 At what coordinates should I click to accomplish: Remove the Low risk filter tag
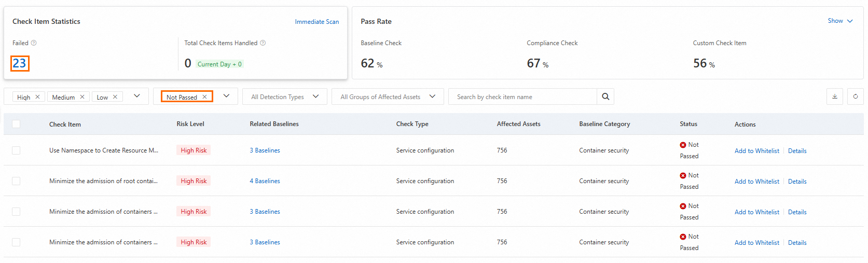(115, 97)
